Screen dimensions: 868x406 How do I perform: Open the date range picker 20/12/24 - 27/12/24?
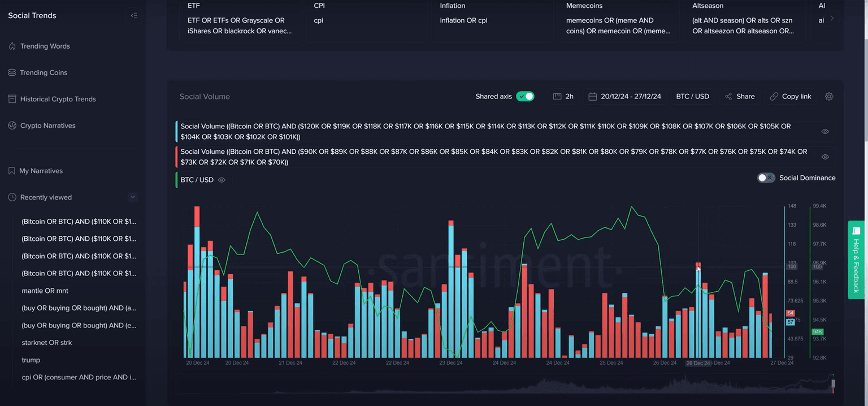tap(624, 97)
